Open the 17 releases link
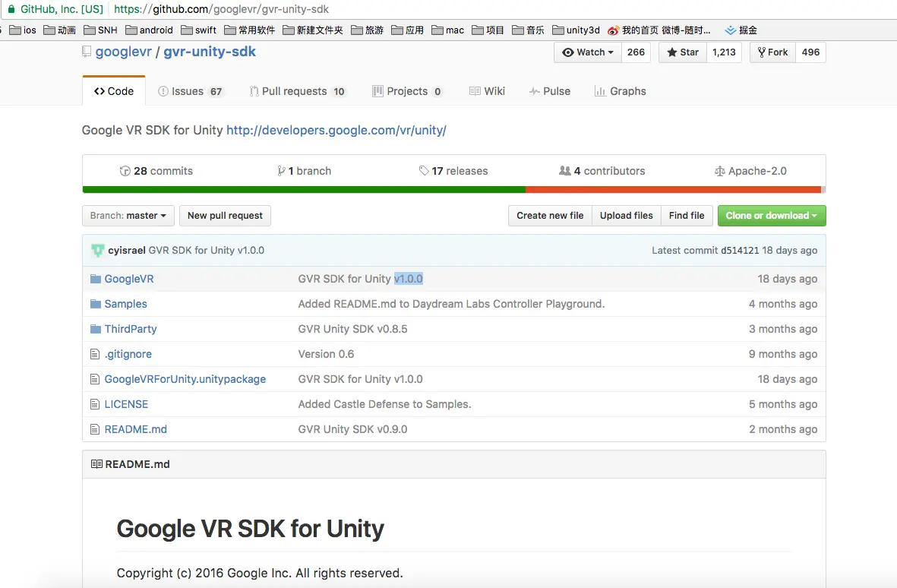This screenshot has height=588, width=897. click(453, 171)
